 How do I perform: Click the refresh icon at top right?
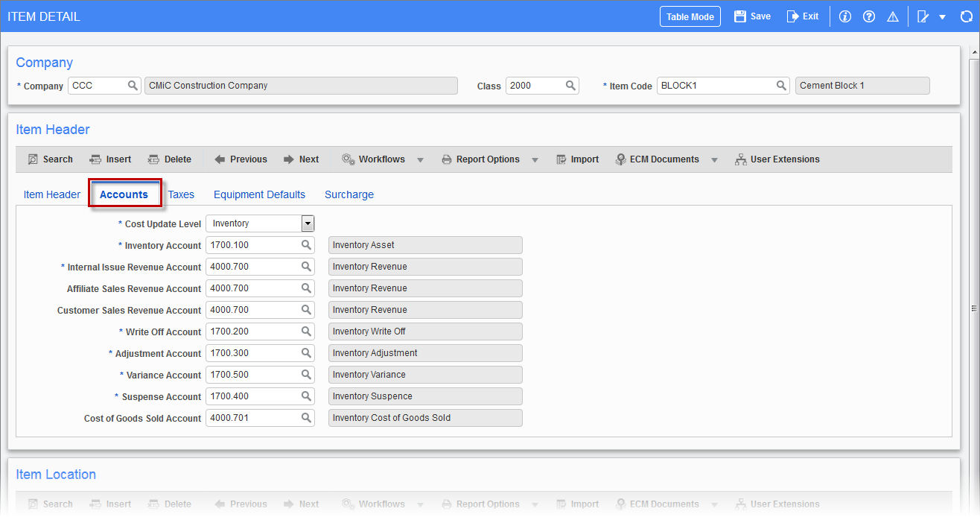pyautogui.click(x=966, y=16)
